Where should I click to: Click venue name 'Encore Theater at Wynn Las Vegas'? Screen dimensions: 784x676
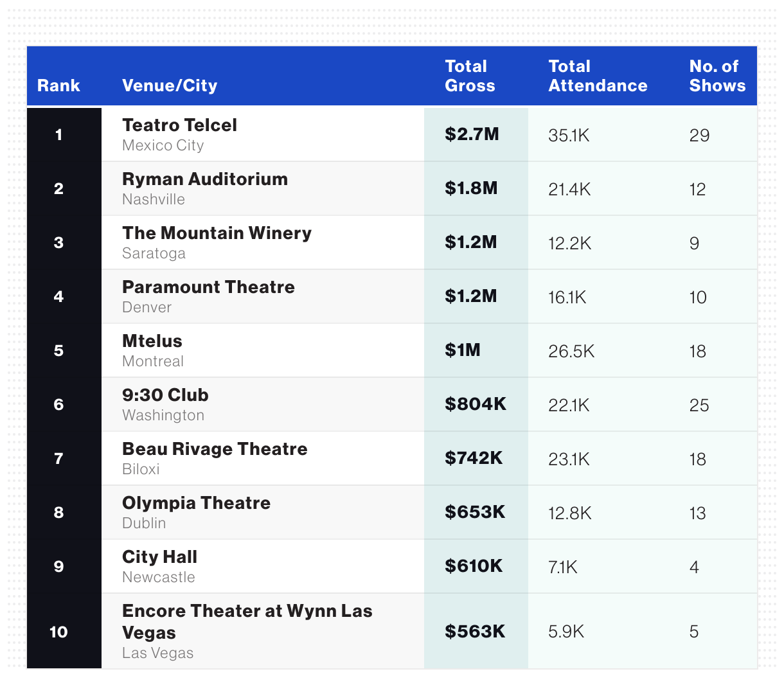pyautogui.click(x=247, y=621)
